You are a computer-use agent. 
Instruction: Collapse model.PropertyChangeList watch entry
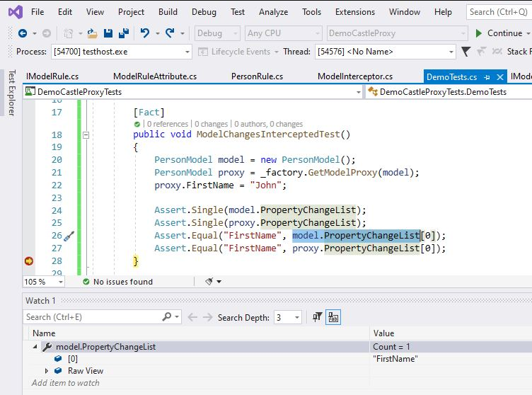35,346
